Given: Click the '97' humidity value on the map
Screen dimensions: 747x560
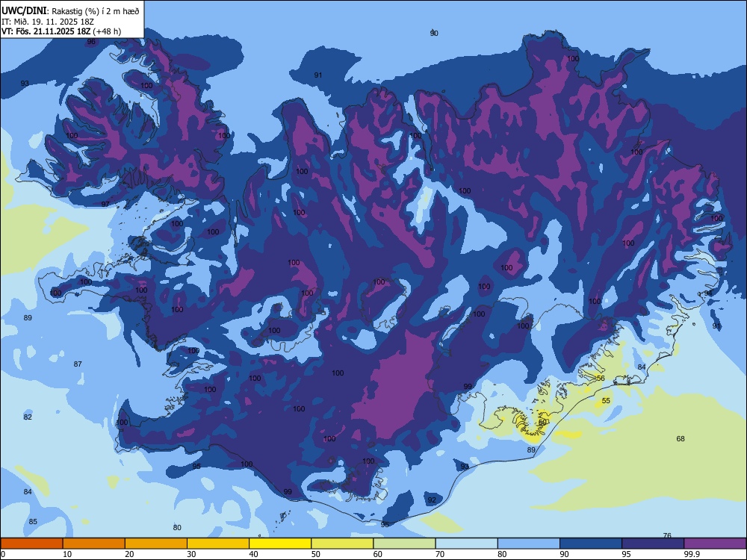Looking at the screenshot, I should coord(105,205).
